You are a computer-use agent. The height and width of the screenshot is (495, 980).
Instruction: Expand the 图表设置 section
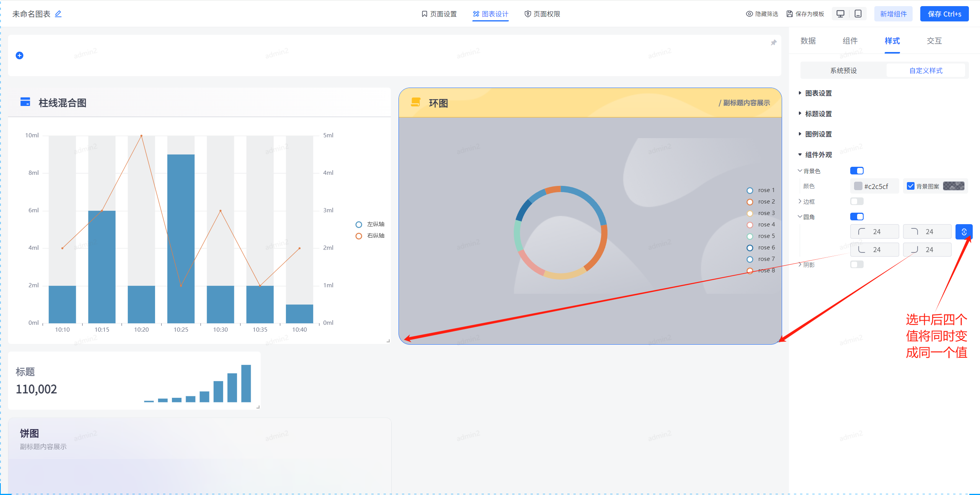coord(818,93)
